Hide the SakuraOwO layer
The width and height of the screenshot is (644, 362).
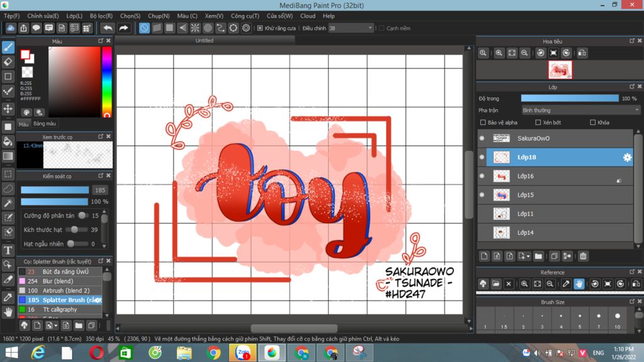point(482,138)
